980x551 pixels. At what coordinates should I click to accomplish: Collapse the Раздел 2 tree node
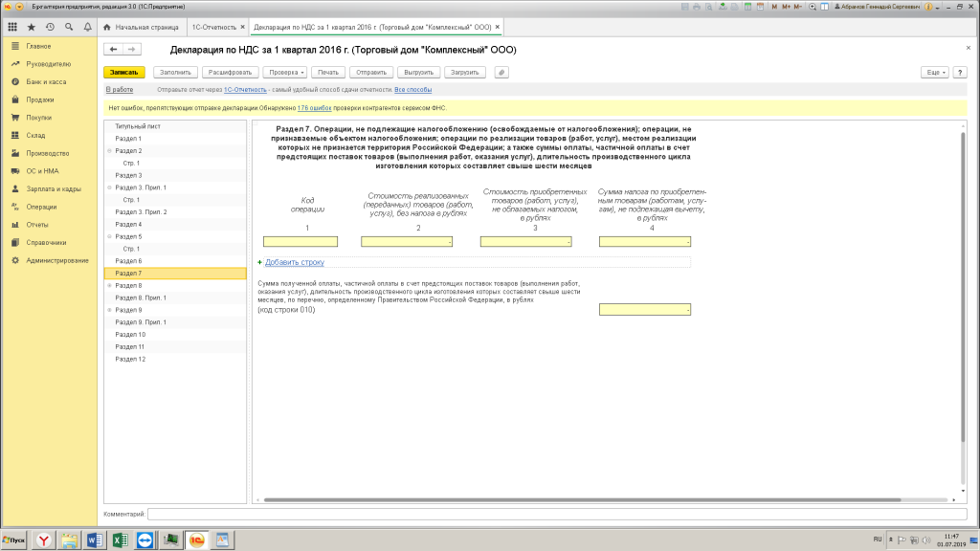pyautogui.click(x=109, y=150)
